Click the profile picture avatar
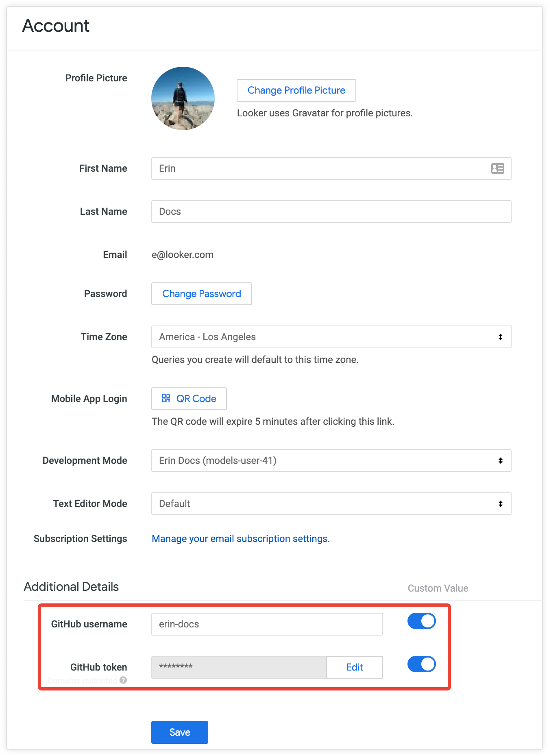The width and height of the screenshot is (549, 756). [183, 98]
